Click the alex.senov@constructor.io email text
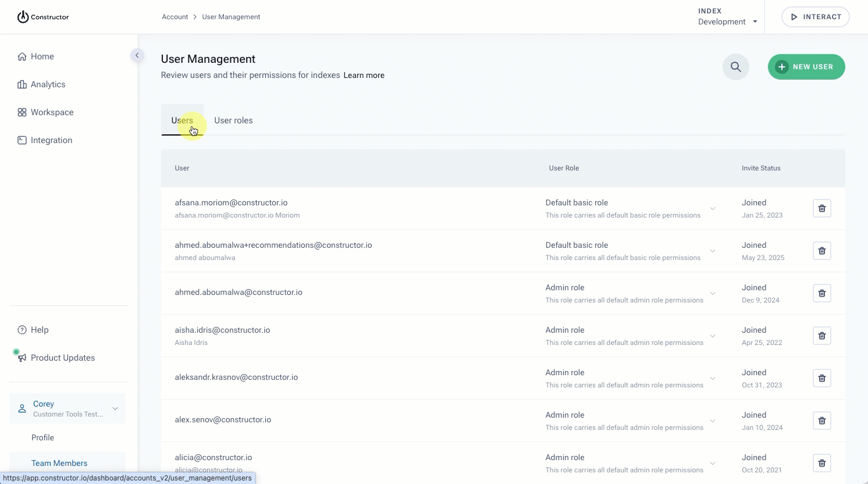This screenshot has height=484, width=868. (x=223, y=419)
